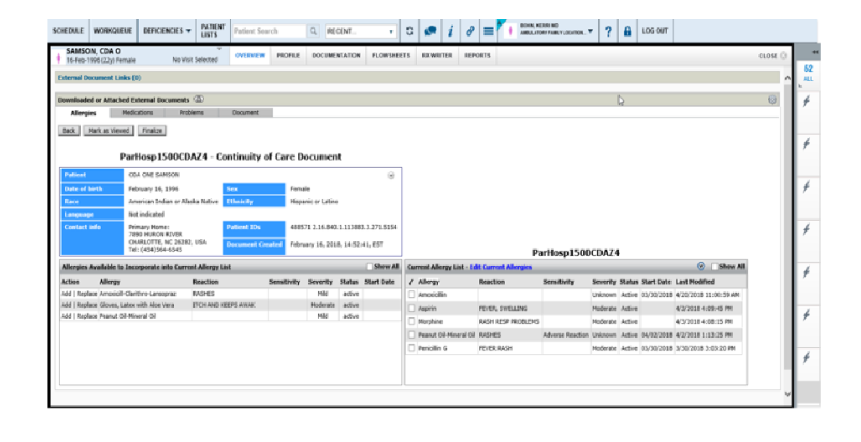Viewport: 861px width, 442px height.
Task: Switch to the Medications tab
Action: (x=137, y=113)
